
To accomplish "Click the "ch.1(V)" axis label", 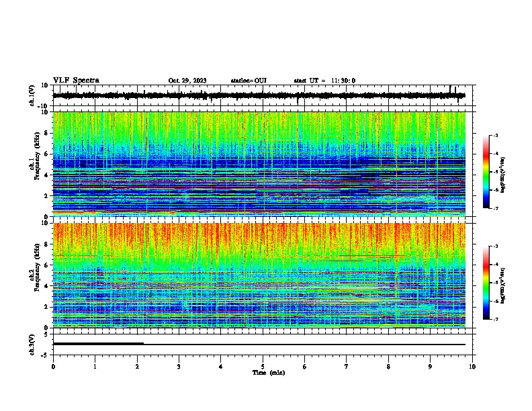I will point(32,95).
